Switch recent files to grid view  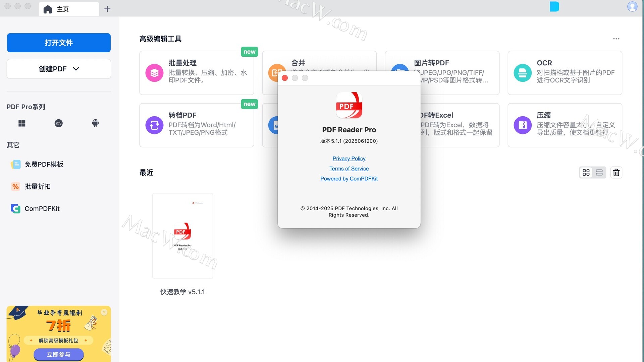click(586, 172)
